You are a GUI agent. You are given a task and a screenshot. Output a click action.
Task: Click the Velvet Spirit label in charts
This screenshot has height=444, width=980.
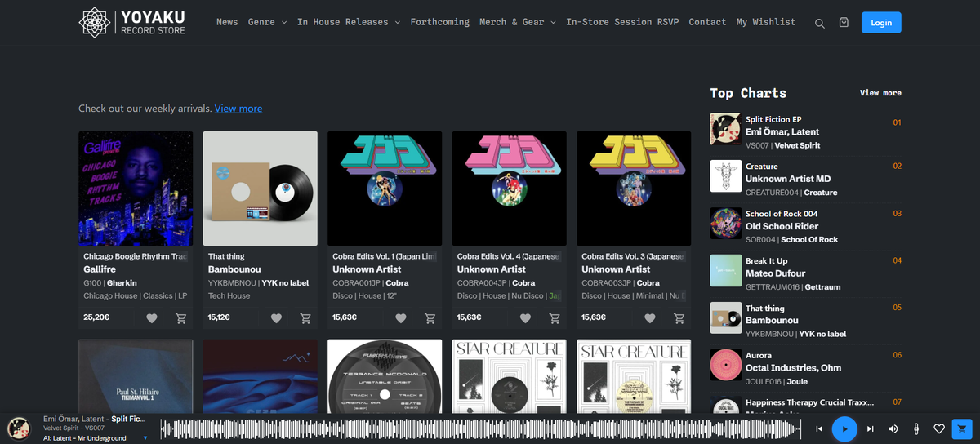click(799, 145)
